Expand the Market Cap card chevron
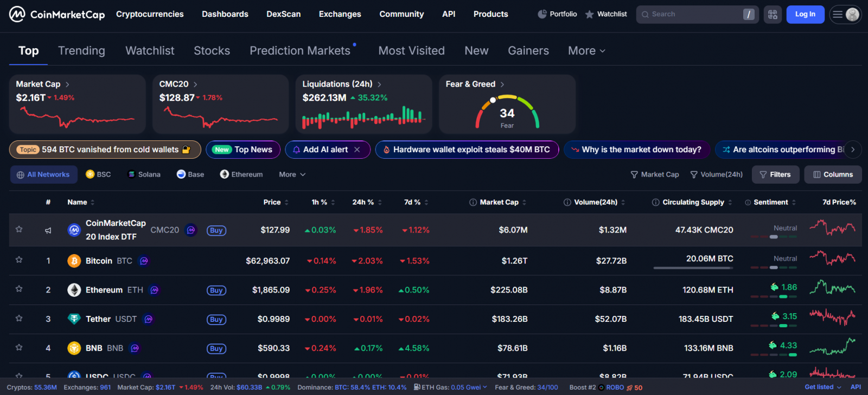 (67, 85)
